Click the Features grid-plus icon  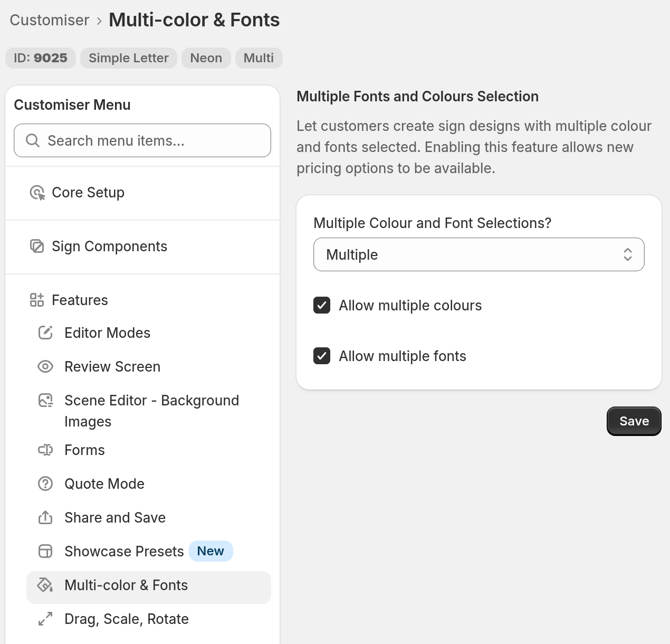37,300
